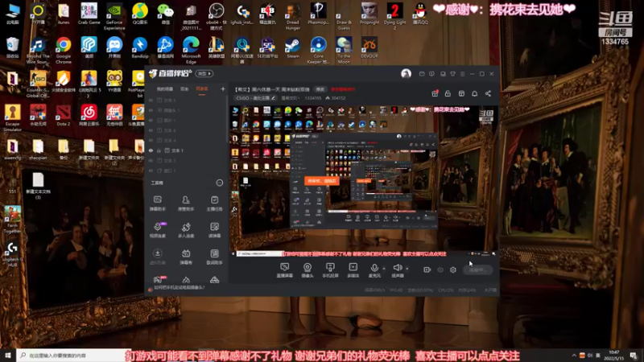Open the dropdown next to room number 1334765
644x362 pixels.
299,98
